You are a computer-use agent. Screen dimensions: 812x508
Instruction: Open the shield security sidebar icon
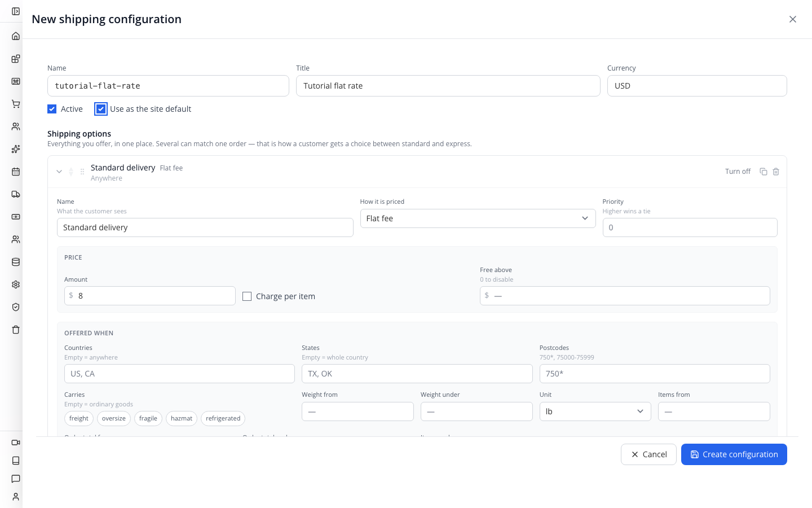[x=16, y=307]
